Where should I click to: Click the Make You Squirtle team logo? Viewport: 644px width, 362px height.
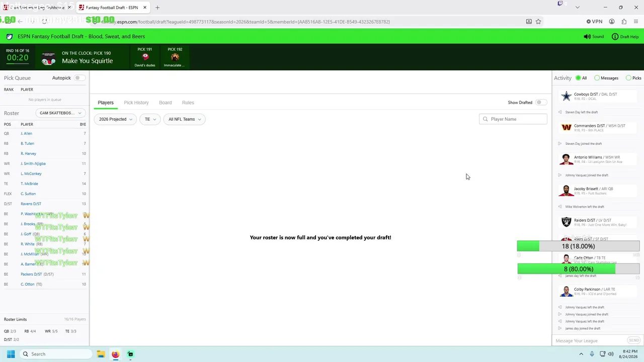pyautogui.click(x=48, y=58)
